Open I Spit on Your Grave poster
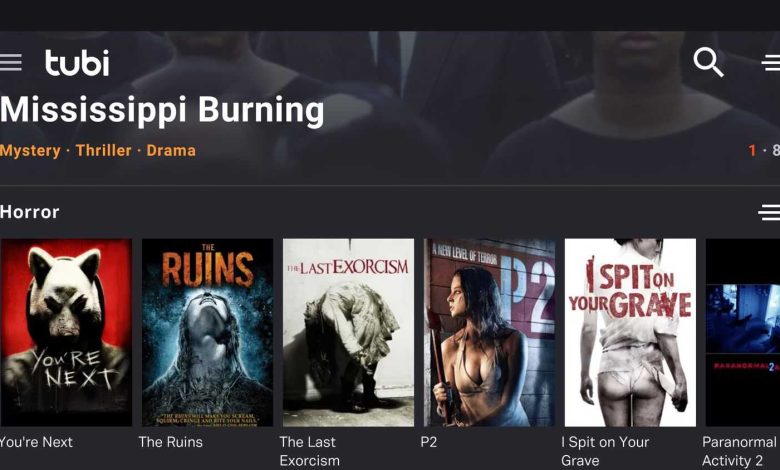The width and height of the screenshot is (780, 470). tap(630, 332)
